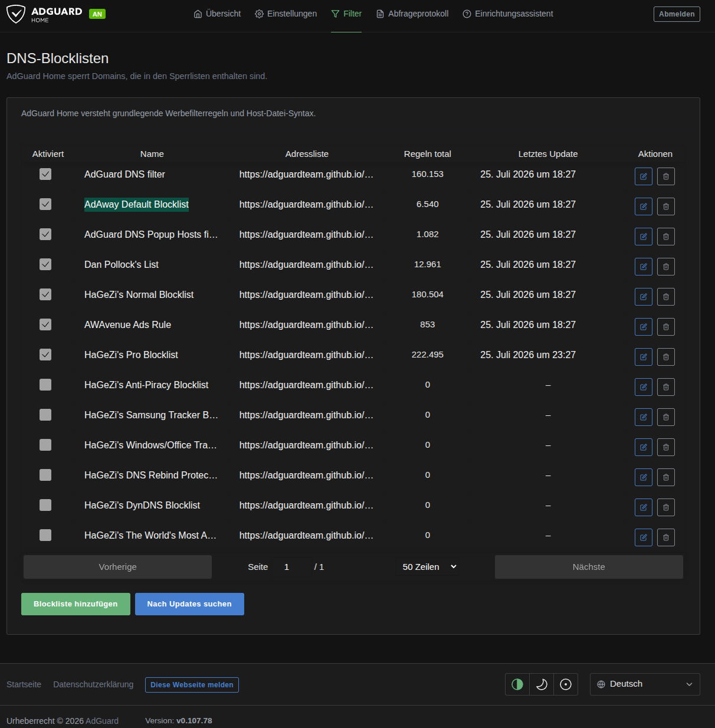Edit HaGeZi's Samsung Tracker blocklist
Screen dimensions: 715x728
point(644,417)
